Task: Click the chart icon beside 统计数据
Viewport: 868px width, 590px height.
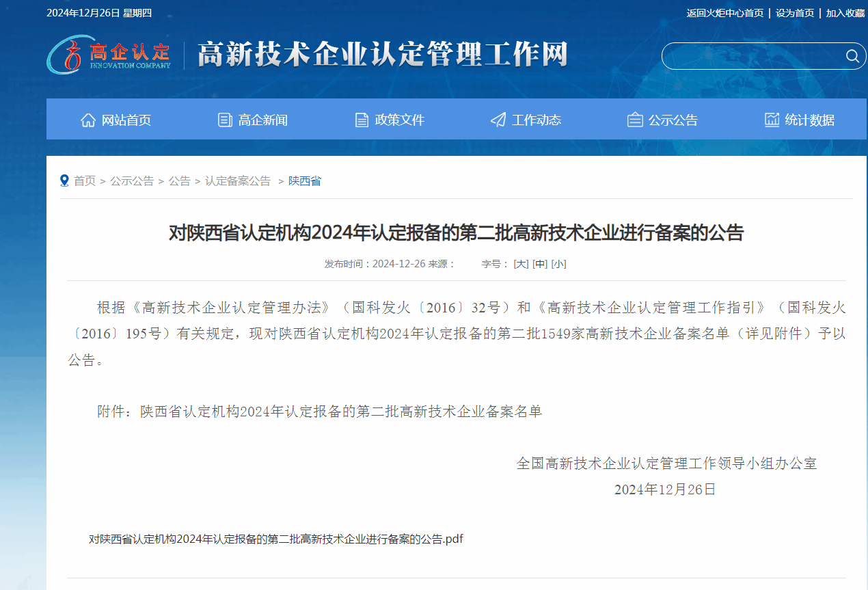Action: pos(772,120)
